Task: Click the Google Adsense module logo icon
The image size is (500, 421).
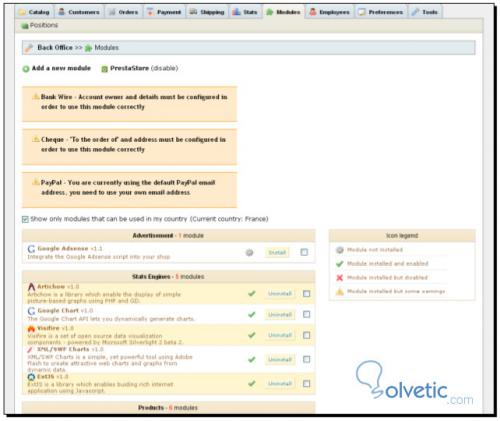Action: pyautogui.click(x=31, y=249)
